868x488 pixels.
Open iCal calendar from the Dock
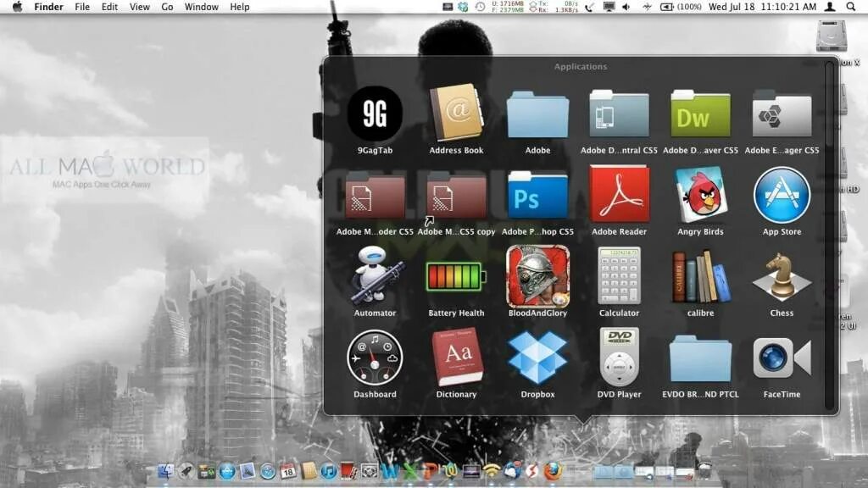click(x=288, y=471)
